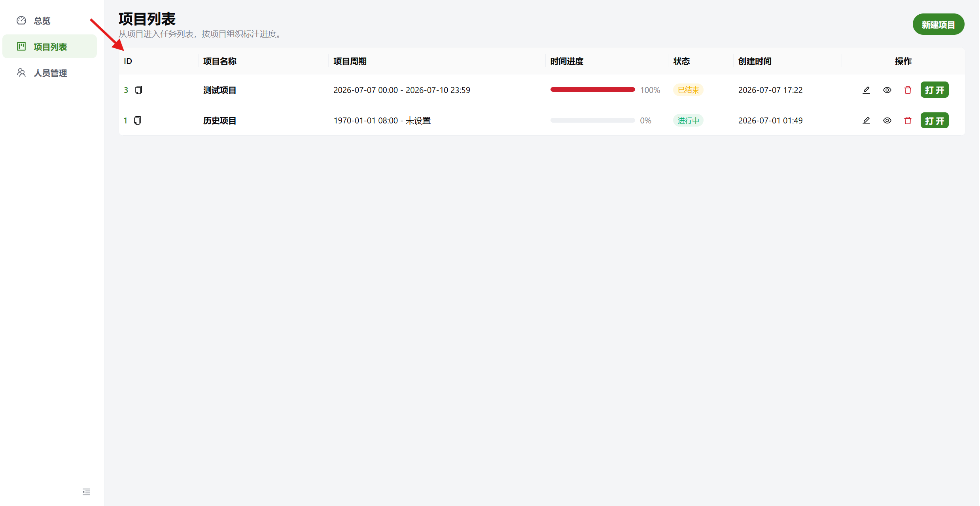Screen dimensions: 980x506
Task: Click creation time 2026-07-07 17:22
Action: [770, 90]
